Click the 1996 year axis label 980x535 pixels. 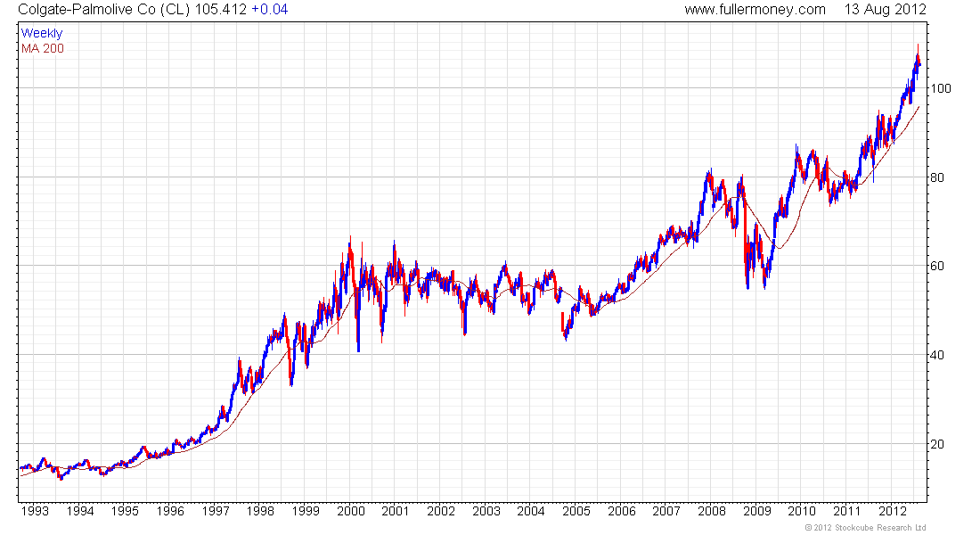[x=170, y=511]
